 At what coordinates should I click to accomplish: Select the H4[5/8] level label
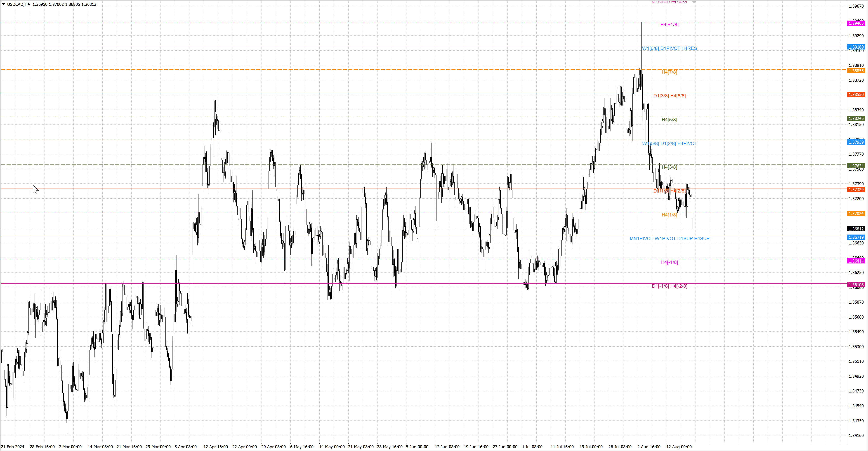click(x=669, y=120)
